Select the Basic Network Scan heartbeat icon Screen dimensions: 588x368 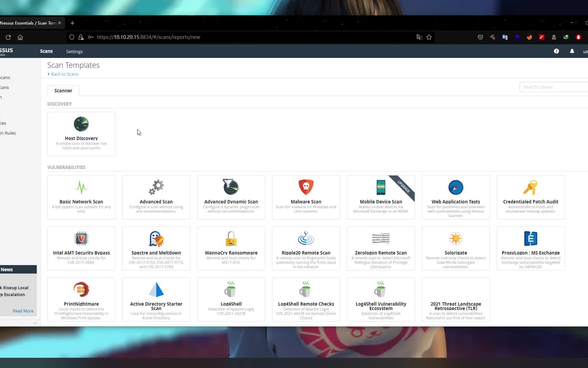point(81,187)
